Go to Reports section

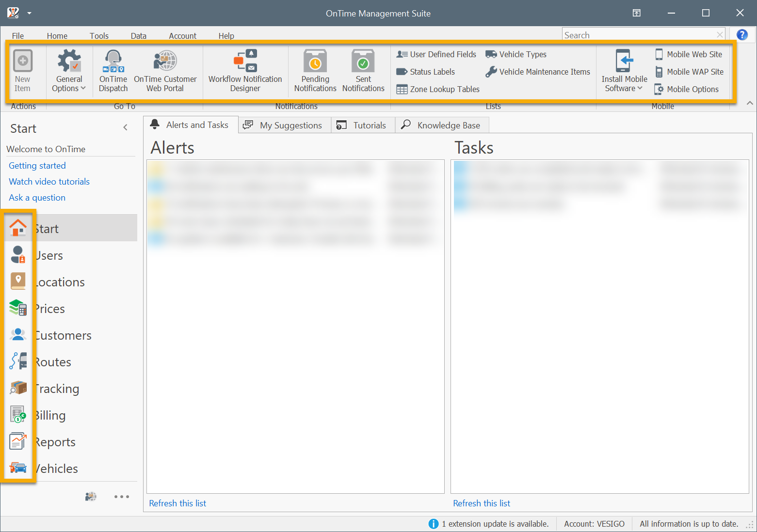pos(71,441)
